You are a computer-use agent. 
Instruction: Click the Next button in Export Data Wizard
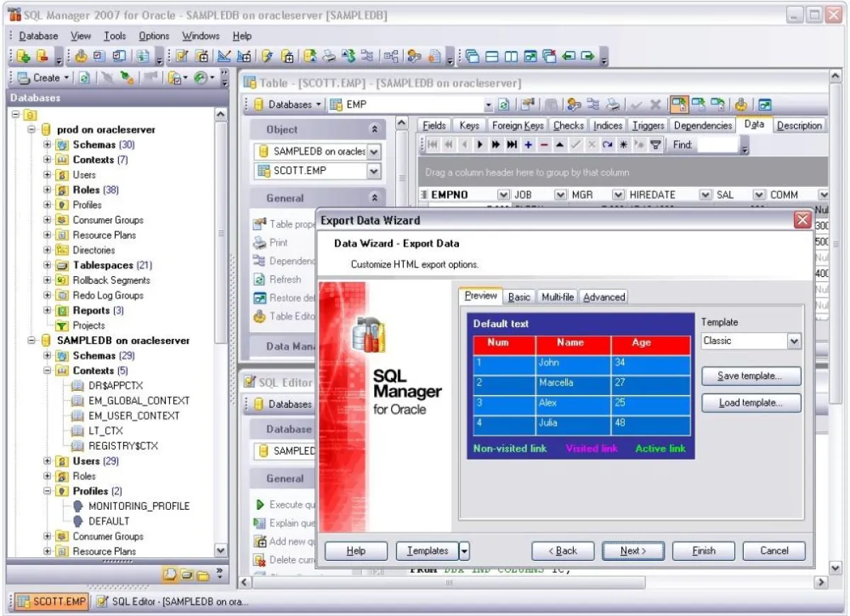coord(632,551)
